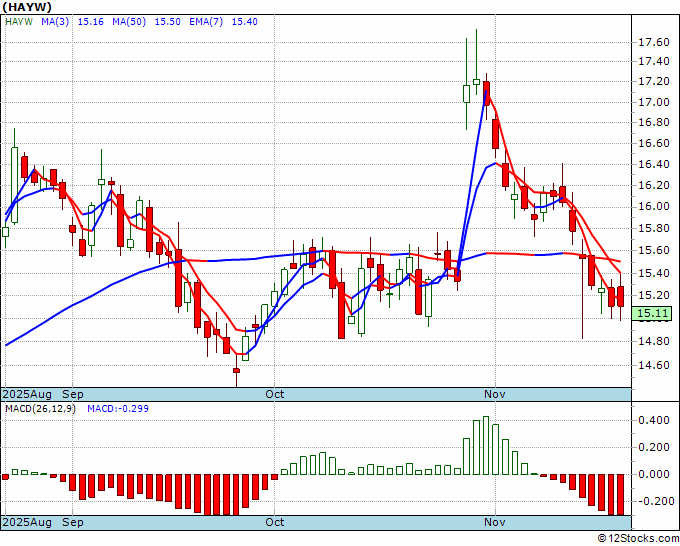680x546 pixels.
Task: Click the tallest green MACD histogram bar
Action: point(486,445)
